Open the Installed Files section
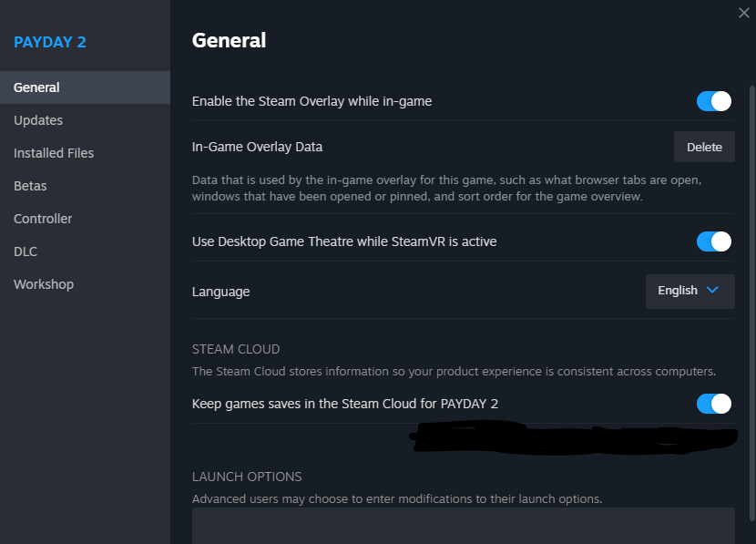The image size is (756, 544). pos(54,153)
